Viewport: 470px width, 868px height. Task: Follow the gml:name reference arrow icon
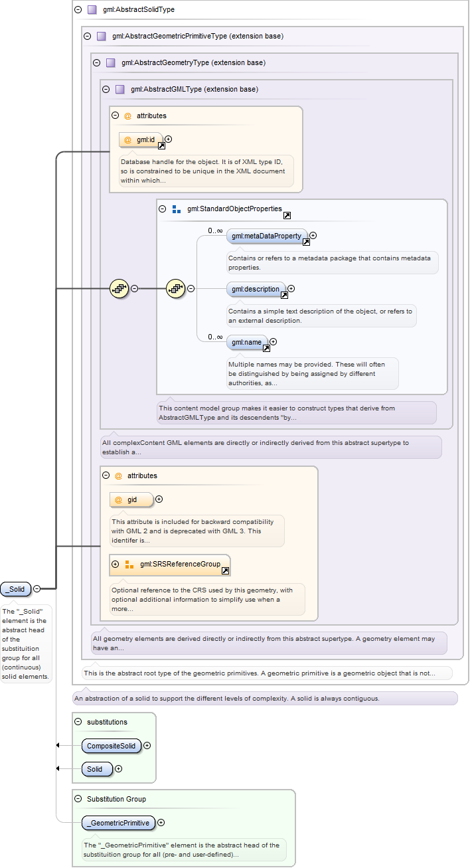click(x=266, y=348)
